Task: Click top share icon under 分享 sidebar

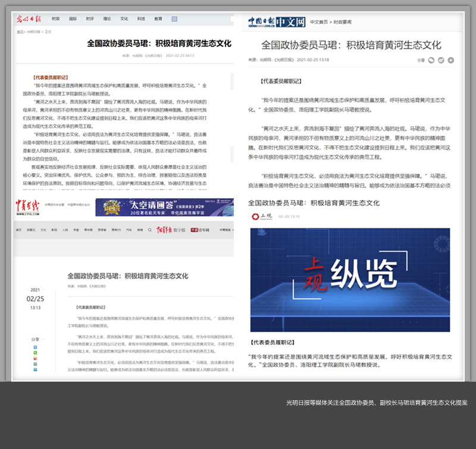Action: [35, 347]
